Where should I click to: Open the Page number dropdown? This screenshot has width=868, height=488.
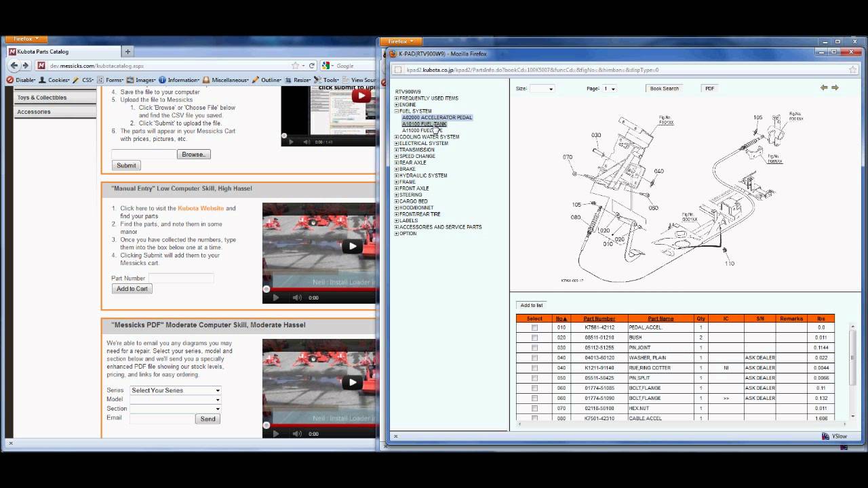(x=610, y=89)
